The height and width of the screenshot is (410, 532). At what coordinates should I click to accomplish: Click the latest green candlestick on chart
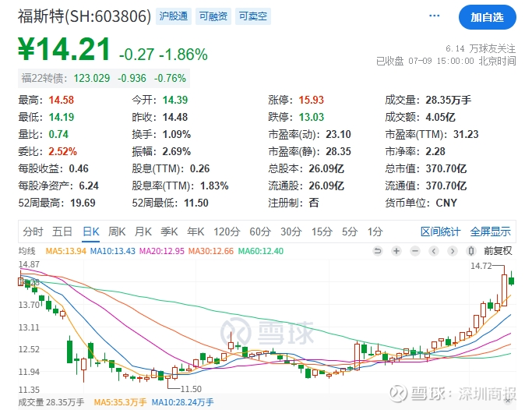click(x=511, y=281)
